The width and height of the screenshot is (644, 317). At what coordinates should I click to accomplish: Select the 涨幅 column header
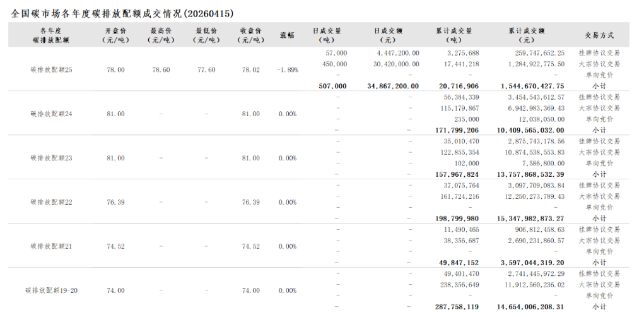[x=287, y=35]
